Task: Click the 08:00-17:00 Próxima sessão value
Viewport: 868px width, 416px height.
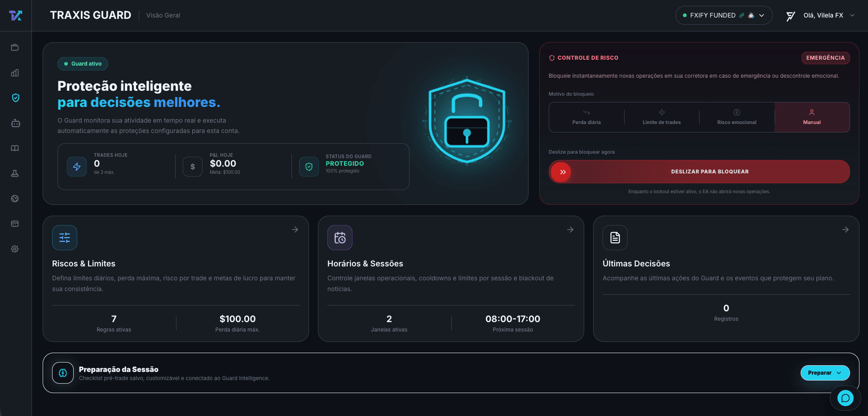Action: point(513,319)
